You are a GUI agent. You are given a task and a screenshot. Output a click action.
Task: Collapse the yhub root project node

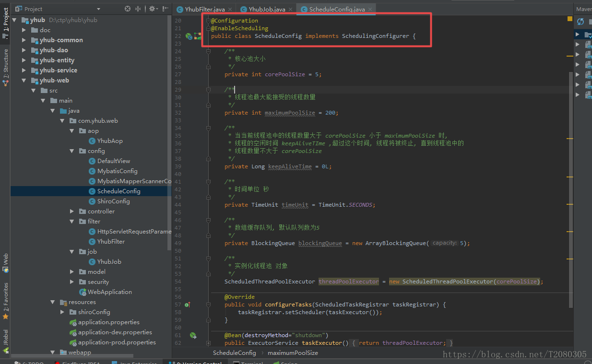tap(14, 20)
